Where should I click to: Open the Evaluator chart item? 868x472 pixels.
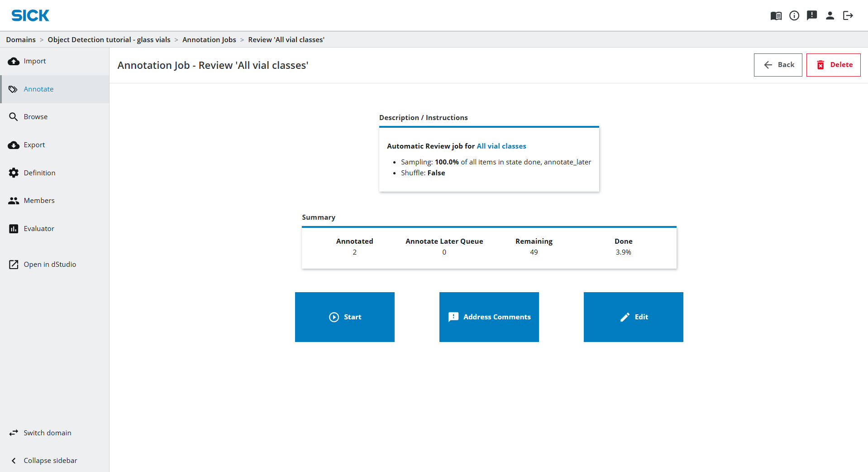(x=39, y=229)
